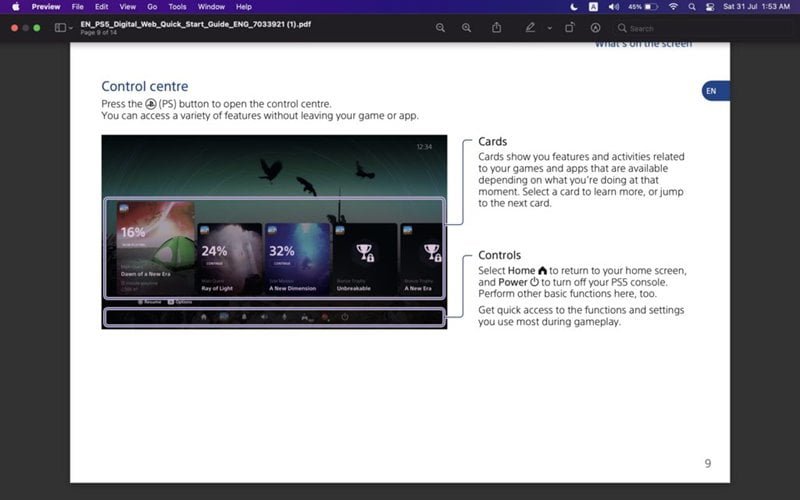This screenshot has width=800, height=500.
Task: Open the Wi-Fi menu
Action: click(673, 7)
